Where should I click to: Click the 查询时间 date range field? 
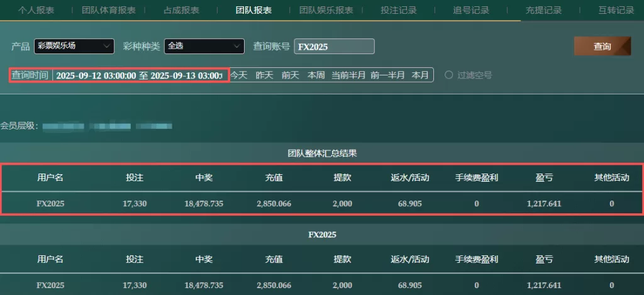(138, 75)
